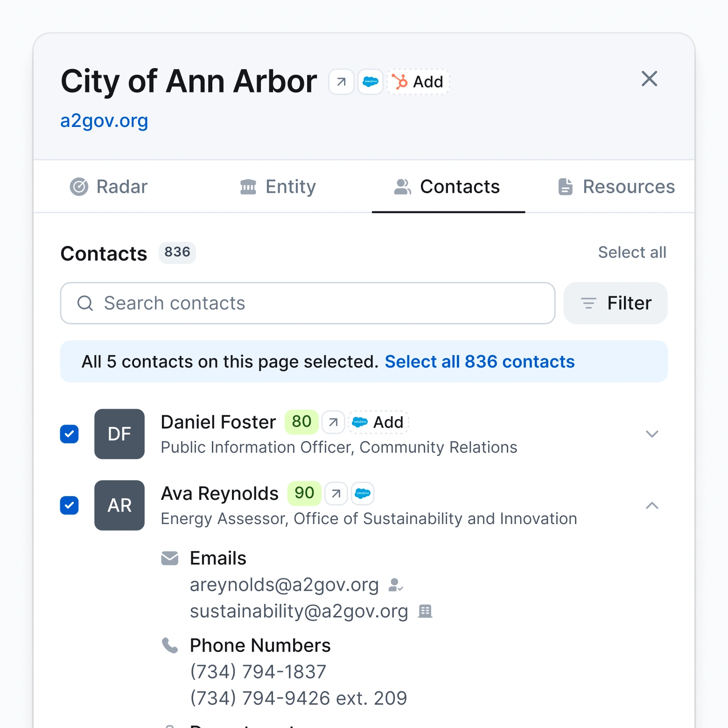Open Daniel Foster's external link arrow
Viewport: 728px width, 728px height.
click(333, 422)
